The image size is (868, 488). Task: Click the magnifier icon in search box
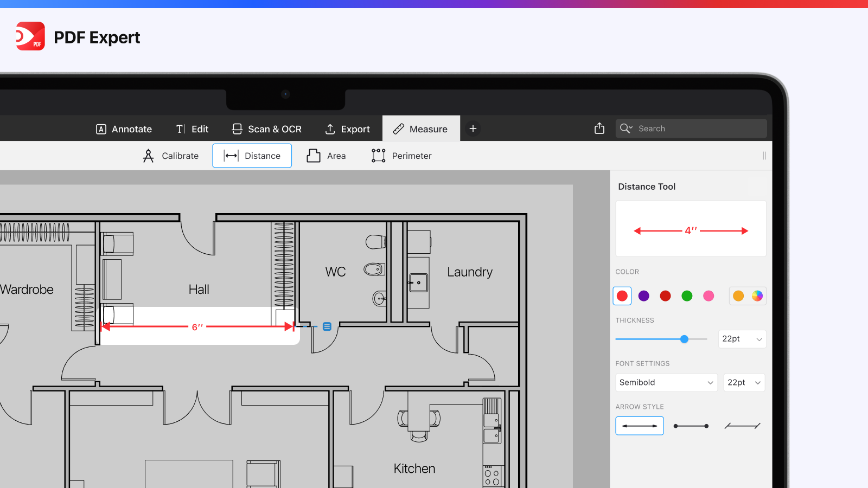(626, 129)
